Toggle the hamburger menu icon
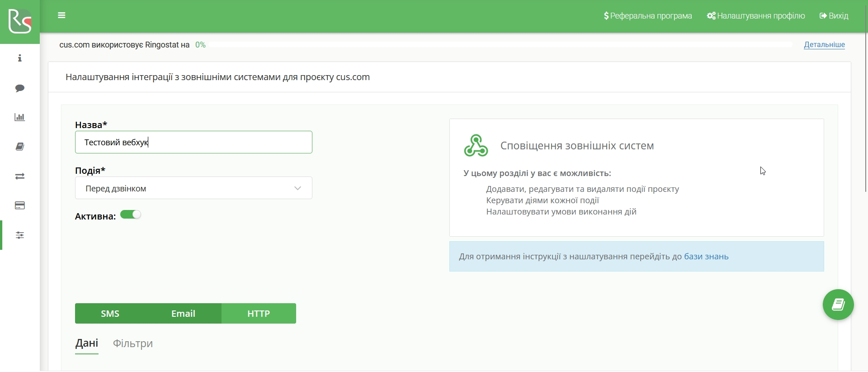 pos(62,15)
